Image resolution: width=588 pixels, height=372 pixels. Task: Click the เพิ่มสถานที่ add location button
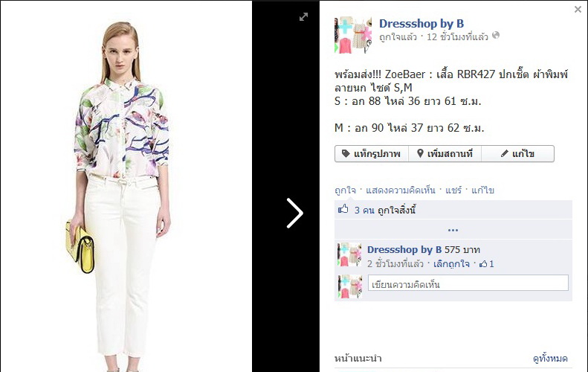[445, 153]
